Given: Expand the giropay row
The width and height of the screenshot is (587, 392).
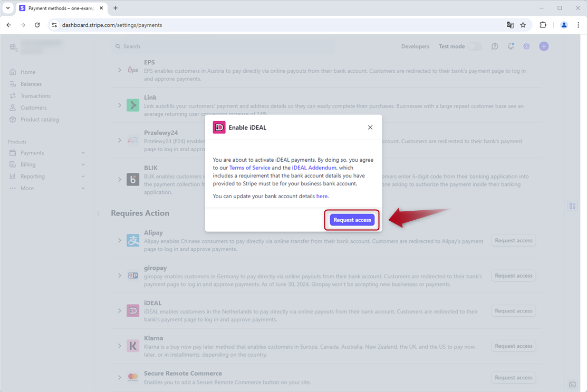Looking at the screenshot, I should [x=119, y=276].
